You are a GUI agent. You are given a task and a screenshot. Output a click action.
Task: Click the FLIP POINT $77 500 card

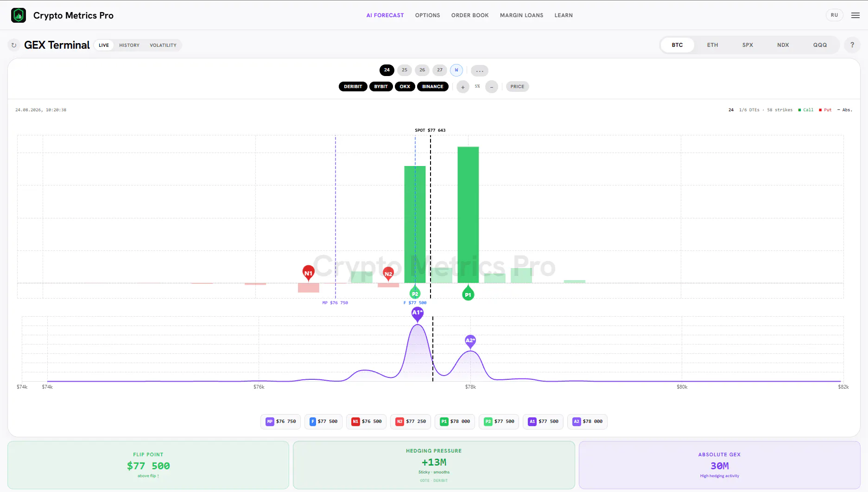148,465
